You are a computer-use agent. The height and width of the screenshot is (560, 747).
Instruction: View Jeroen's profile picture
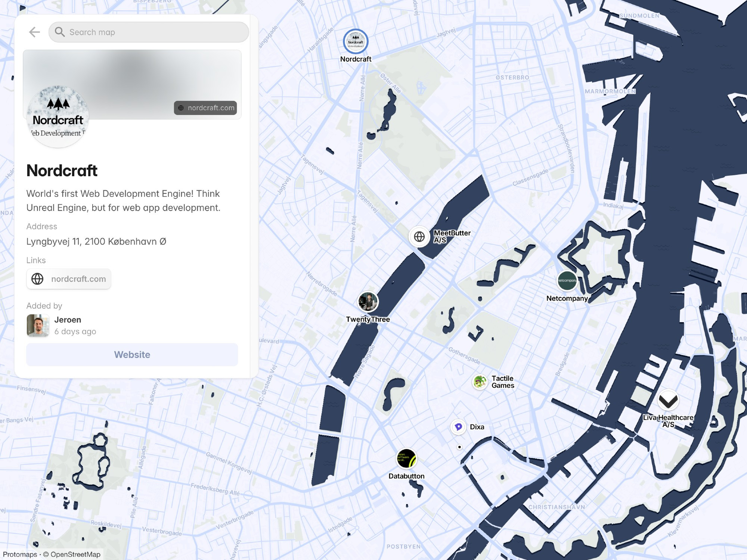point(38,326)
